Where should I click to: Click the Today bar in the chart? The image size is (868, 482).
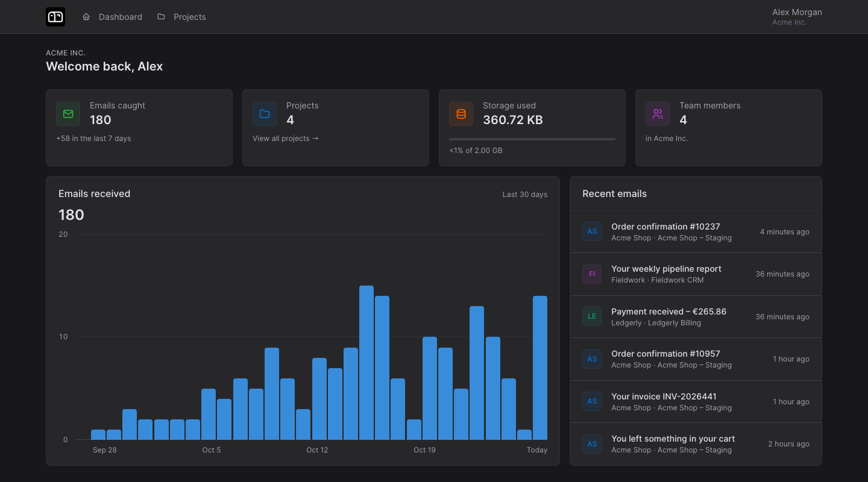540,368
